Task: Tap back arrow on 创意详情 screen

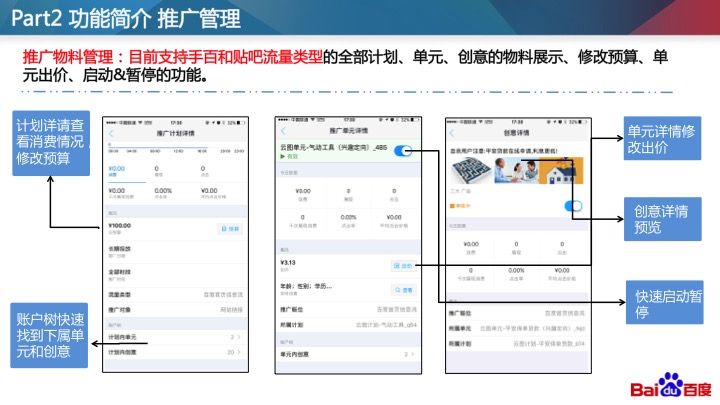Action: [452, 133]
